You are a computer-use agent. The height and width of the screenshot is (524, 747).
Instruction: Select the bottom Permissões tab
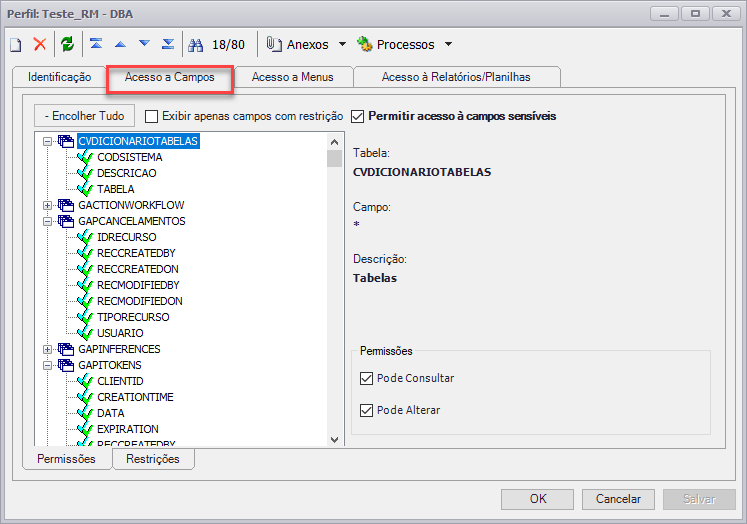click(67, 459)
